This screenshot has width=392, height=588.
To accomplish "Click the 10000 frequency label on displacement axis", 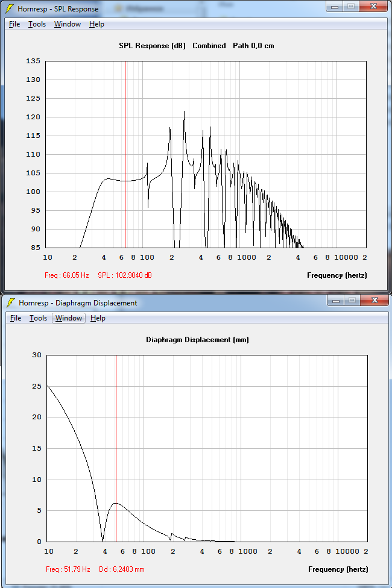I will [347, 551].
